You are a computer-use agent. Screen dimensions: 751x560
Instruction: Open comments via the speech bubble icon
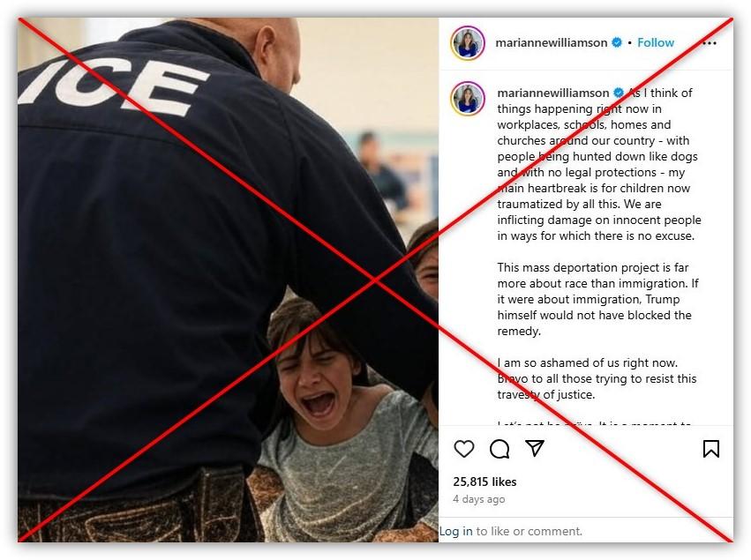pyautogui.click(x=499, y=449)
